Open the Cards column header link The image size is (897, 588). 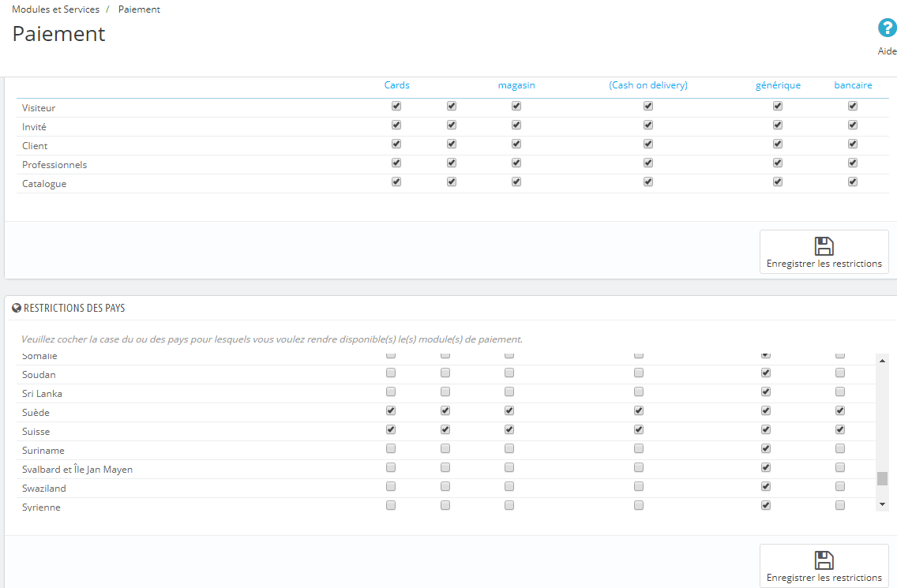click(396, 85)
